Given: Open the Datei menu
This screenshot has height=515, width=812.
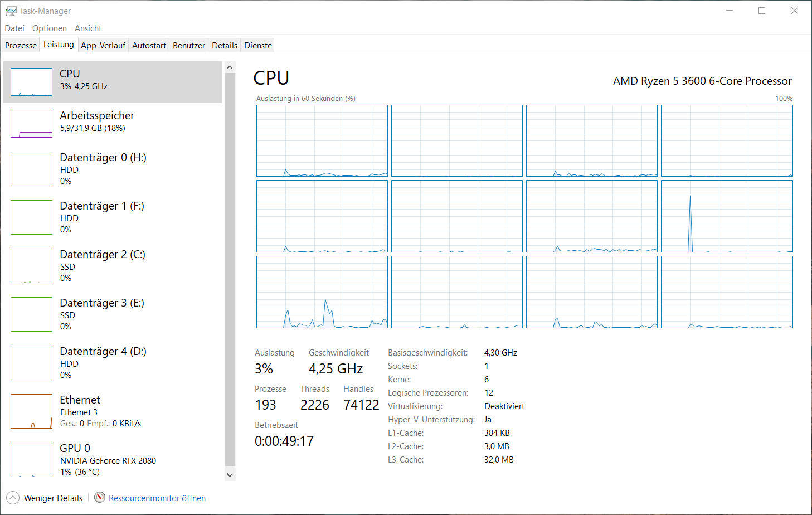Looking at the screenshot, I should point(14,28).
